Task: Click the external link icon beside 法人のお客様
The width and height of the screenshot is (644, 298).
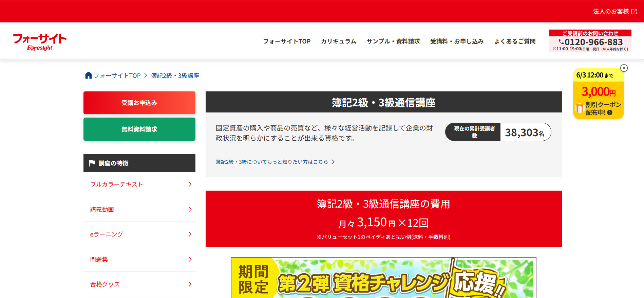Action: click(x=634, y=12)
